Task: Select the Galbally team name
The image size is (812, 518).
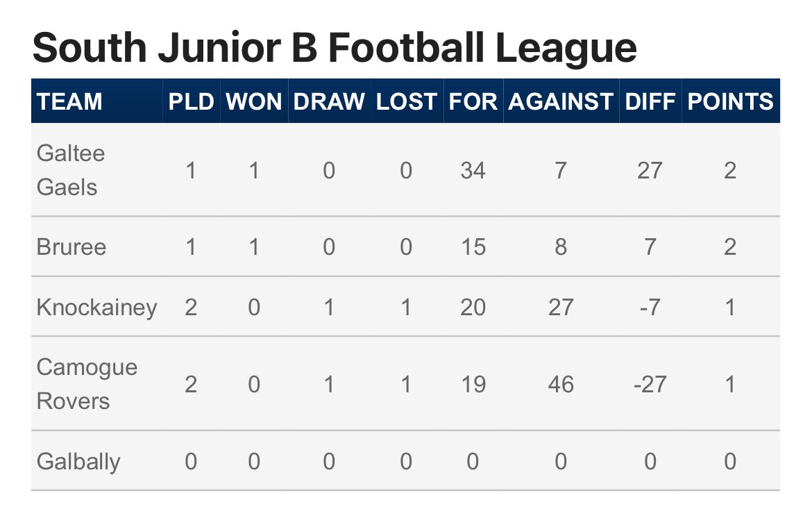Action: pyautogui.click(x=78, y=461)
